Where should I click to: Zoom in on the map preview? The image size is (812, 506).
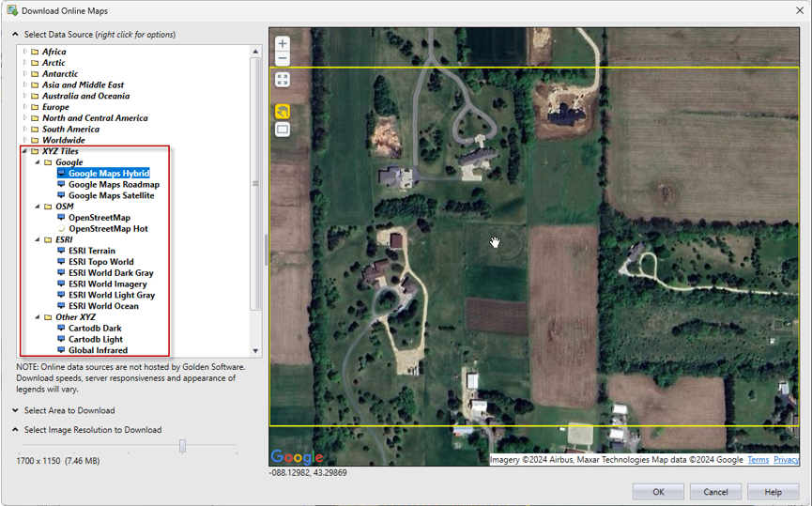[283, 43]
